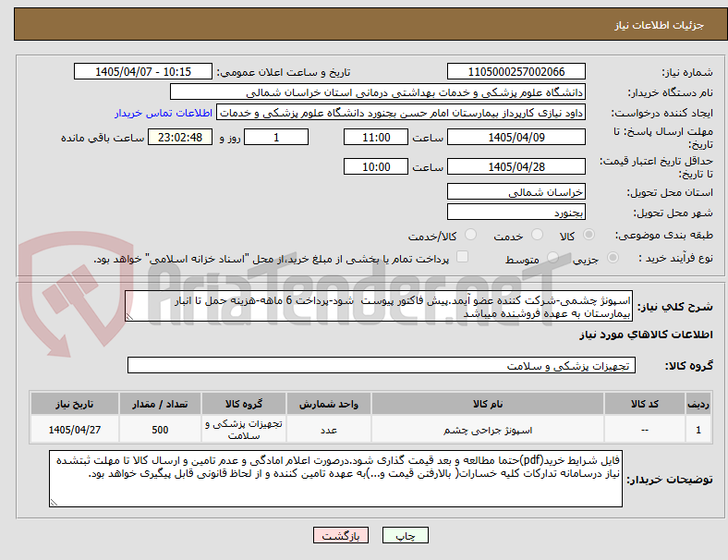Click the 11:00 response deadline hour field
The height and width of the screenshot is (560, 728).
tap(376, 137)
